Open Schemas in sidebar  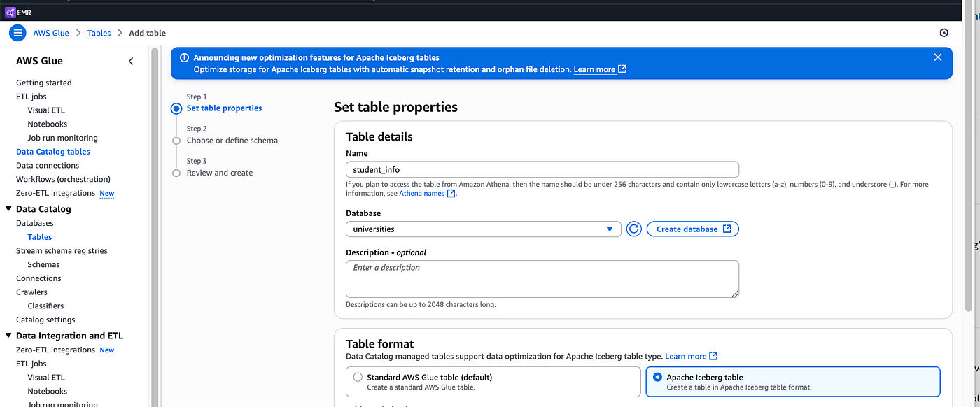click(44, 264)
